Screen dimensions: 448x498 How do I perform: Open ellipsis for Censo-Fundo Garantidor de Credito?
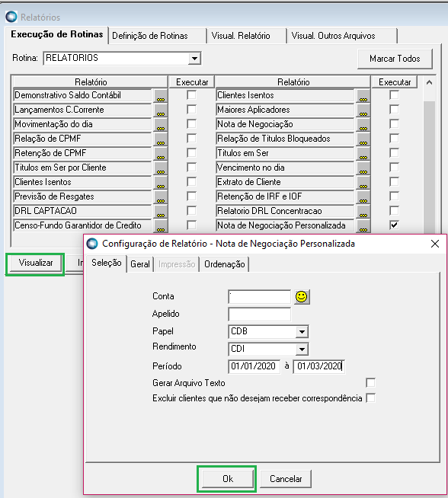coord(161,225)
